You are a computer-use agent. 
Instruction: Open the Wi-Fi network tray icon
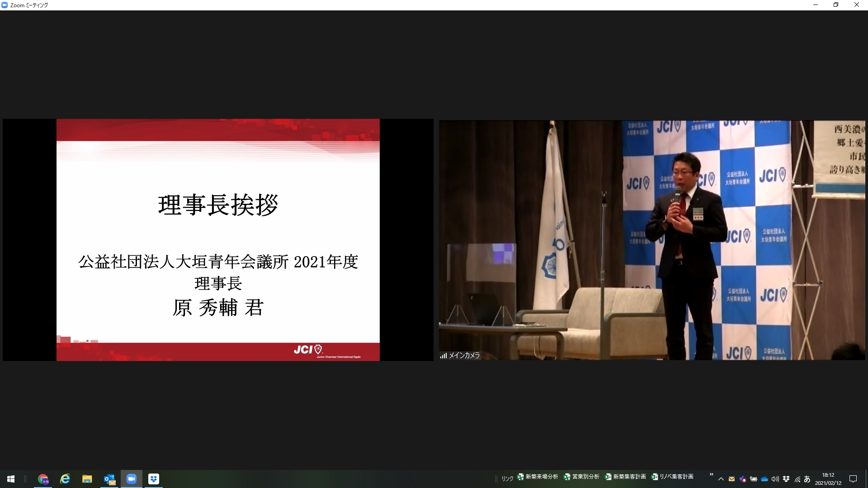pos(797,479)
